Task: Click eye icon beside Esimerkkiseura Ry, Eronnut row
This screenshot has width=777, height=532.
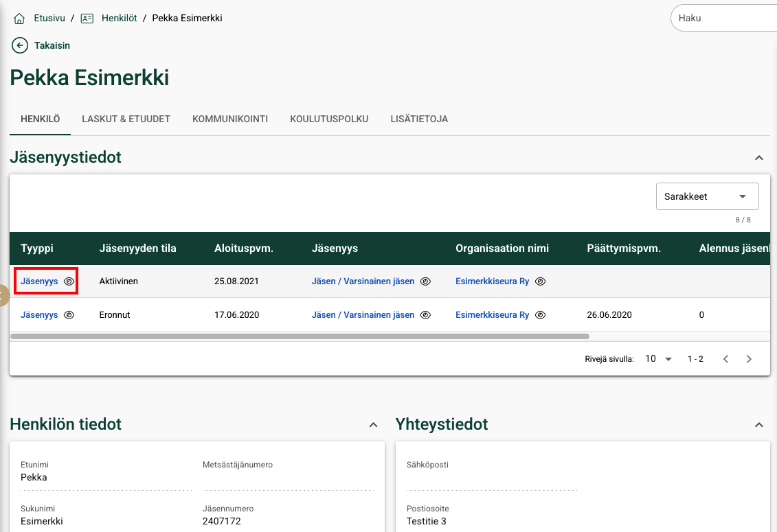Action: click(541, 315)
